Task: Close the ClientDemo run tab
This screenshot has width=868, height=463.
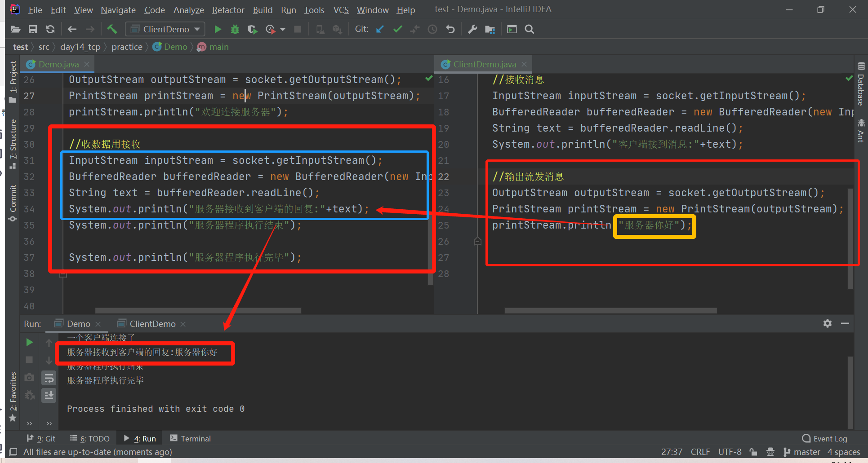Action: (183, 324)
